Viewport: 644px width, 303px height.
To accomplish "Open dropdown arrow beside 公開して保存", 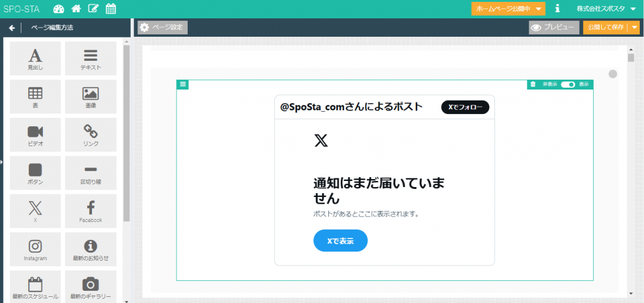I will click(635, 28).
